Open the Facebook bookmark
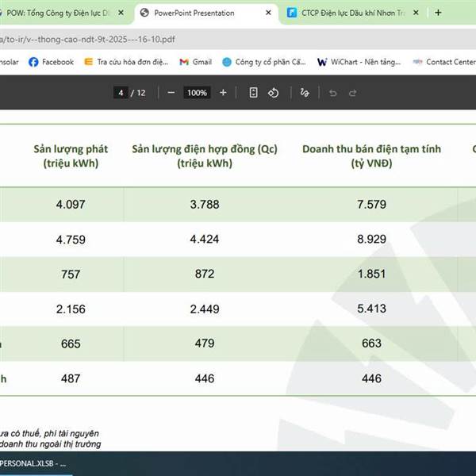The image size is (476, 476). pos(51,62)
